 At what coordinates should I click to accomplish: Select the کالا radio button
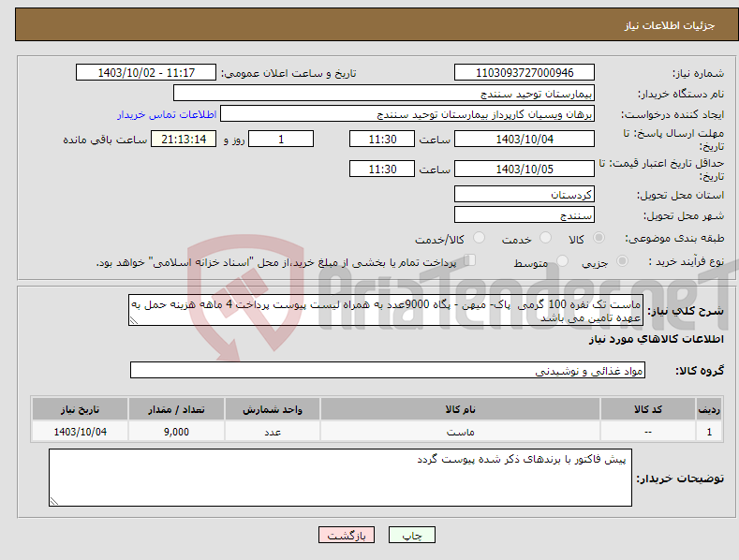coord(599,238)
